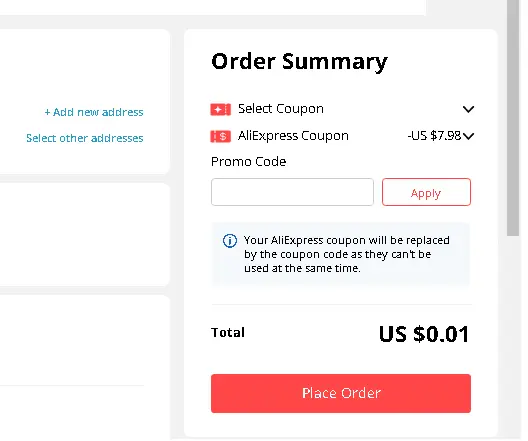Expand the Select Coupon chevron
The image size is (528, 441).
[468, 109]
